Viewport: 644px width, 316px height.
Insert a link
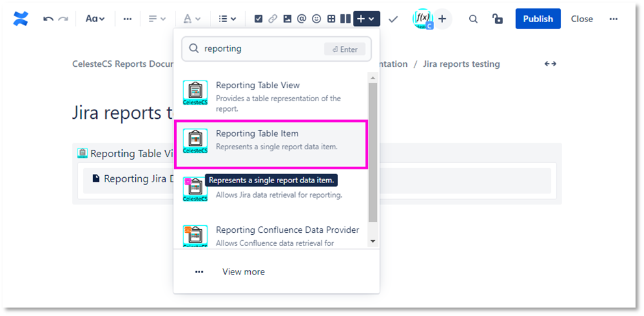[273, 19]
